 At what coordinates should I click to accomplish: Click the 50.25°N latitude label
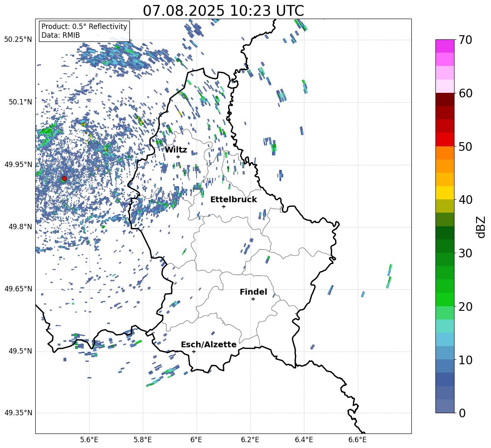point(18,40)
